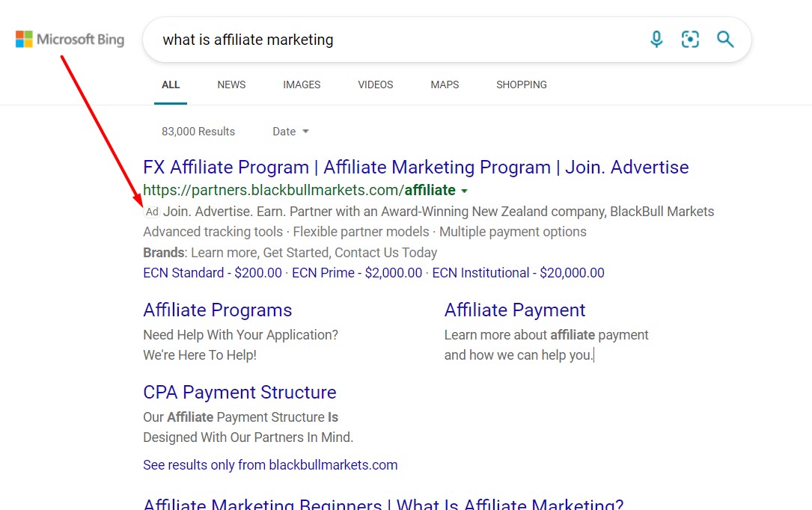This screenshot has width=812, height=510.
Task: Expand the Date filter dropdown
Action: (290, 132)
